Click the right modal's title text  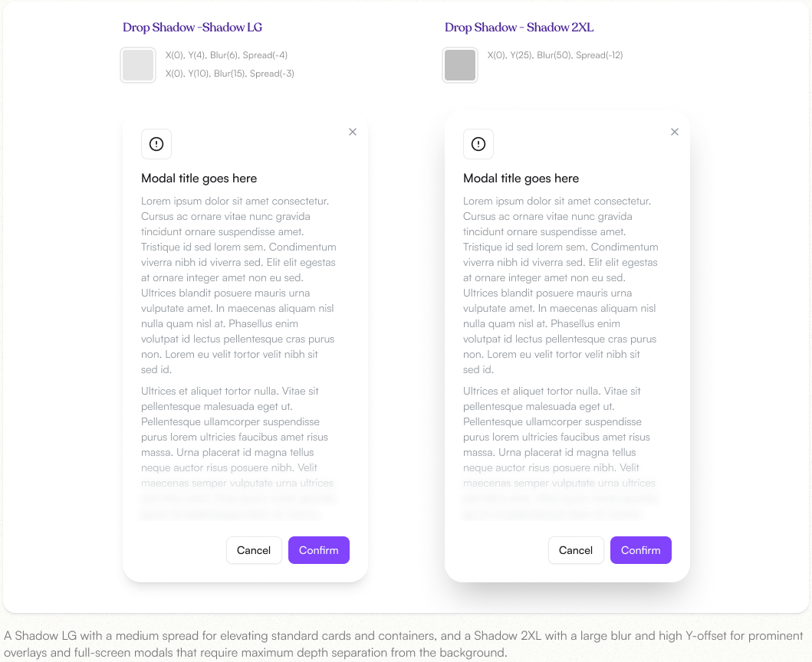tap(521, 179)
